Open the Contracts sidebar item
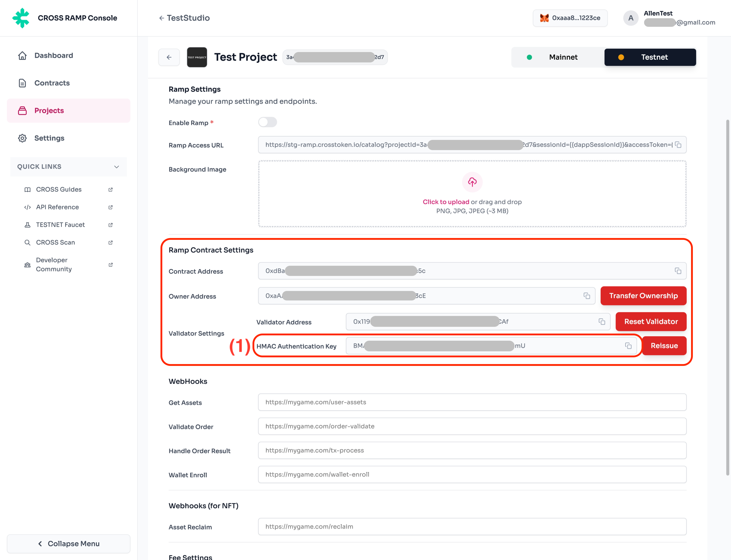 pos(52,83)
